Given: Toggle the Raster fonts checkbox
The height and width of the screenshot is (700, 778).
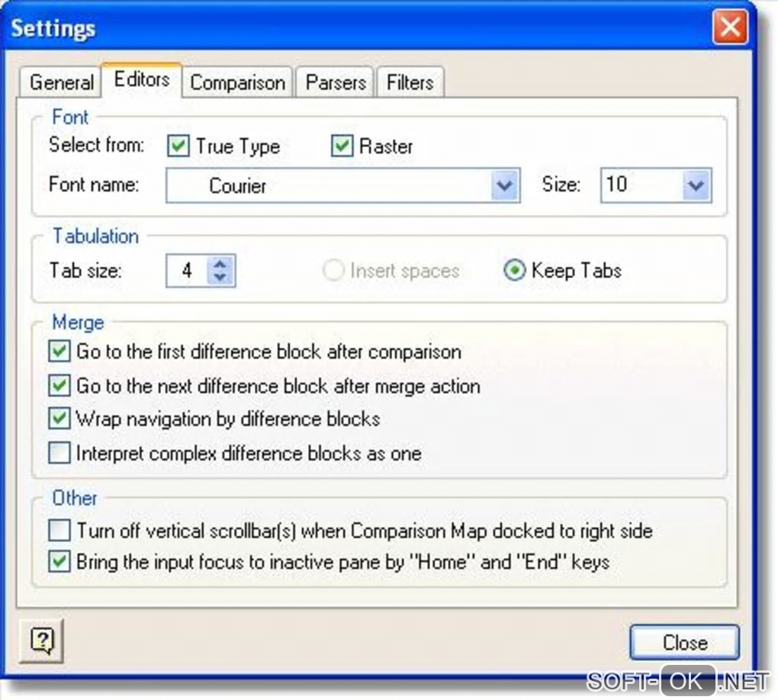Looking at the screenshot, I should tap(342, 146).
